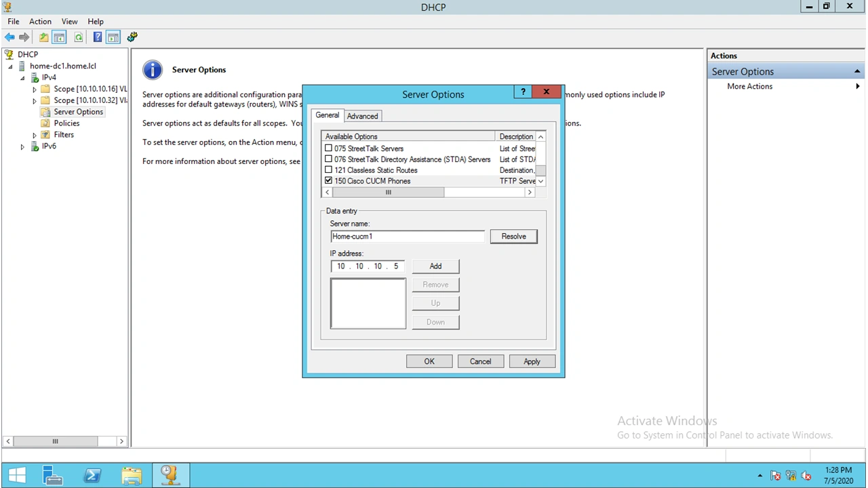This screenshot has width=868, height=488.
Task: Click the IPv6 node icon
Action: click(35, 146)
